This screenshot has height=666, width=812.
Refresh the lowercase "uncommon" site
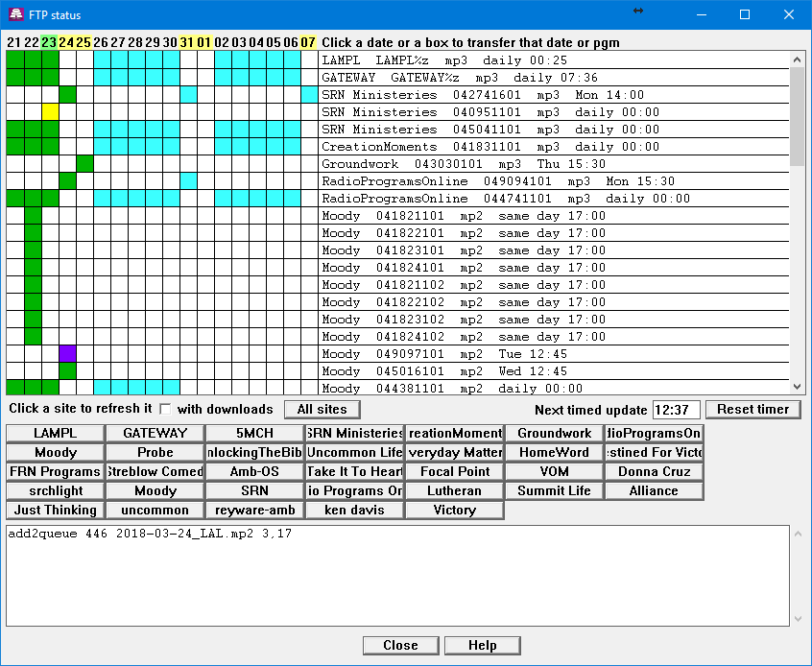[x=155, y=510]
